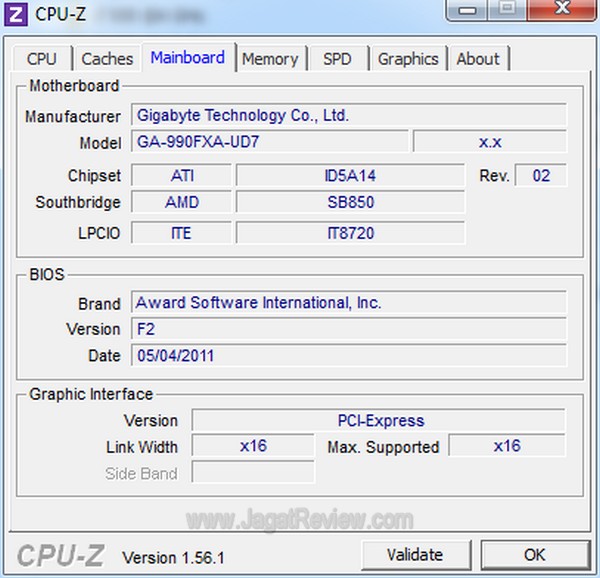Screen dimensions: 600x578
Task: Open the Caches tab
Action: pos(107,59)
